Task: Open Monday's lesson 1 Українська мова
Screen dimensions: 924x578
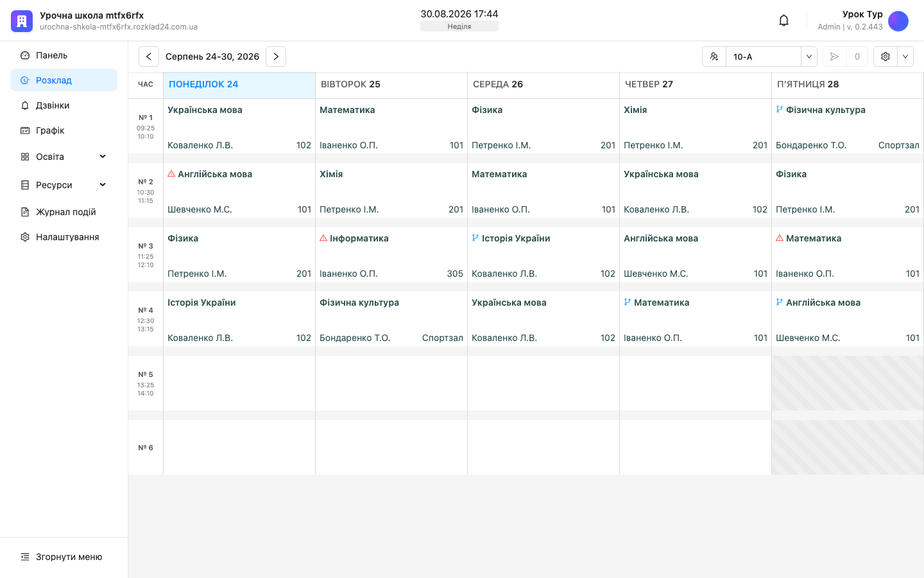Action: click(x=239, y=127)
